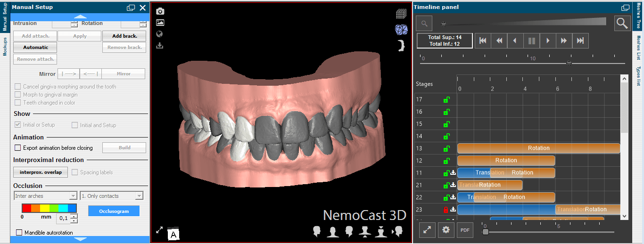Click the download icon under the globe
The height and width of the screenshot is (244, 644).
(159, 46)
